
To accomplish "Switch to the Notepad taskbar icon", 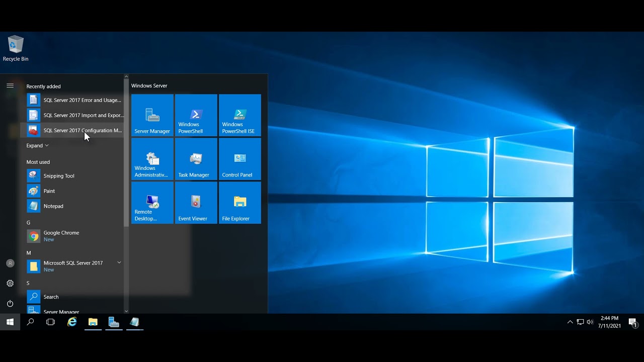I will (134, 322).
